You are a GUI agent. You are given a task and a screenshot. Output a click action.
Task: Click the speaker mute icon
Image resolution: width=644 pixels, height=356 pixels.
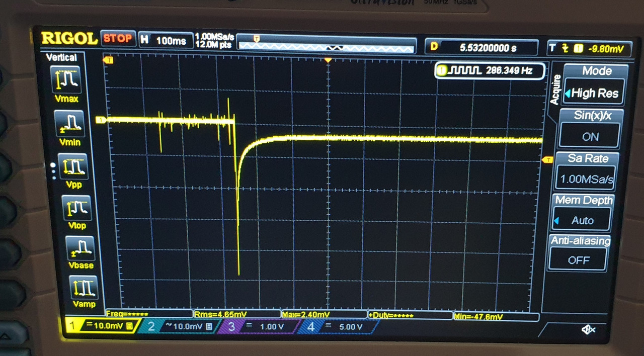click(588, 329)
